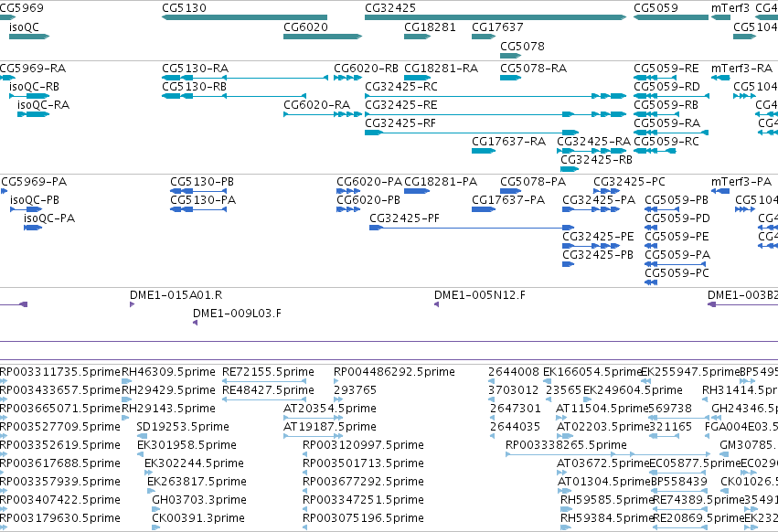Click EST RP004486292.5prime
Viewport: 778px width, 532px height.
click(394, 372)
